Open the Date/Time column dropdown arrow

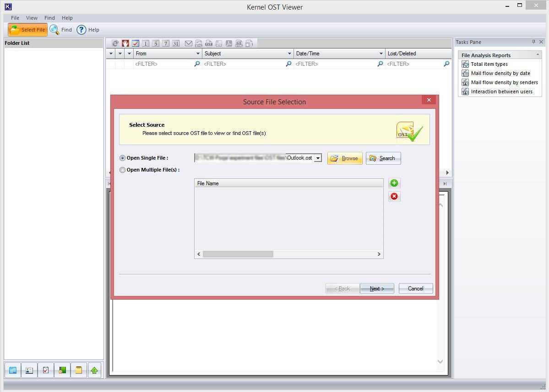pos(381,54)
